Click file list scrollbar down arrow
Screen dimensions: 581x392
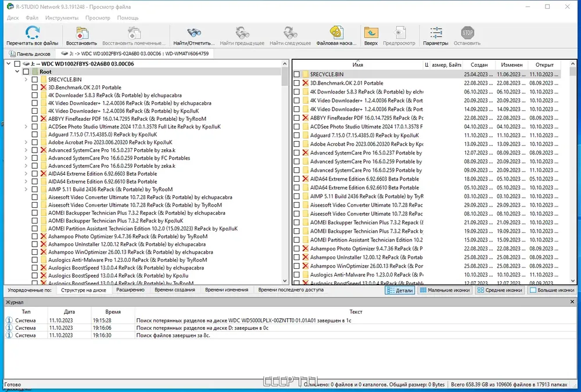(572, 281)
